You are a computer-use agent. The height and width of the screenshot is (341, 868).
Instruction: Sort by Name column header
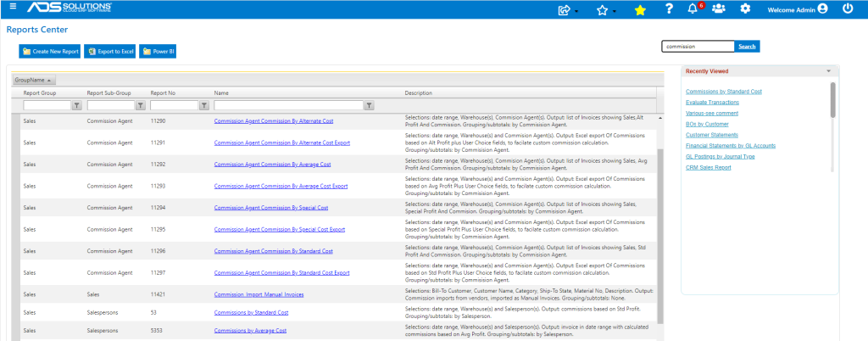point(221,93)
